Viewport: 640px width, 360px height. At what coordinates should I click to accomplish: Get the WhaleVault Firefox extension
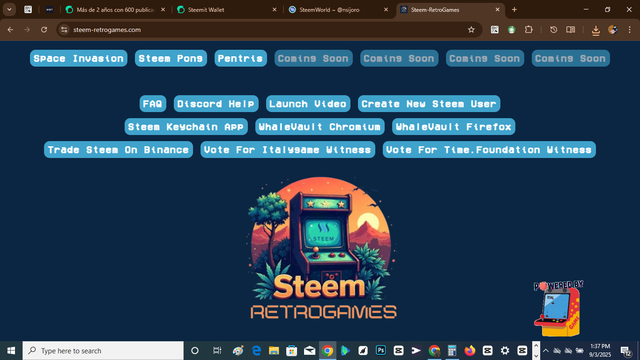pyautogui.click(x=453, y=127)
